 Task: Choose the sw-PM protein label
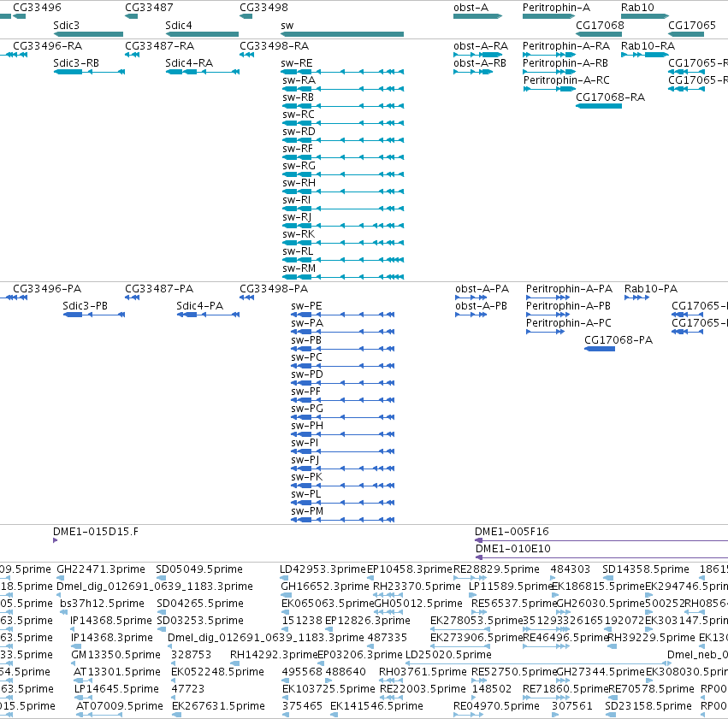(307, 511)
